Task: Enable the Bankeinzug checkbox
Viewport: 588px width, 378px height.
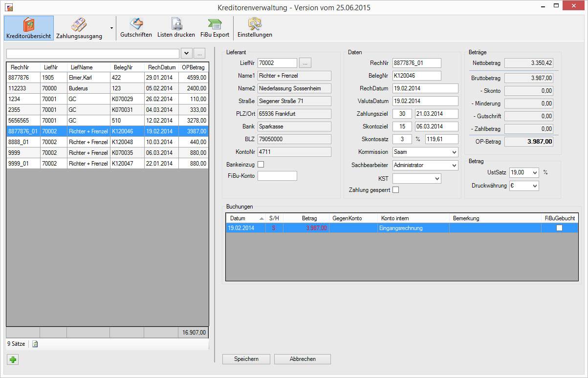Action: (261, 165)
